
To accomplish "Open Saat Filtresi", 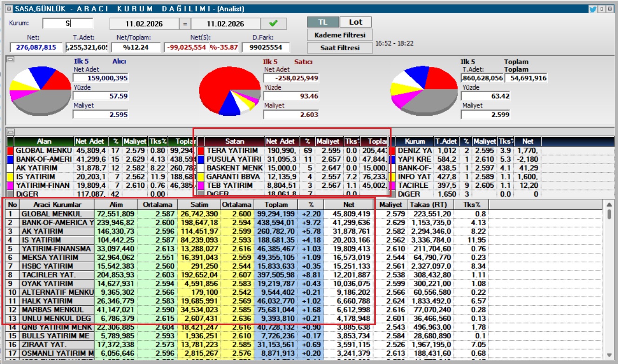I will (340, 48).
